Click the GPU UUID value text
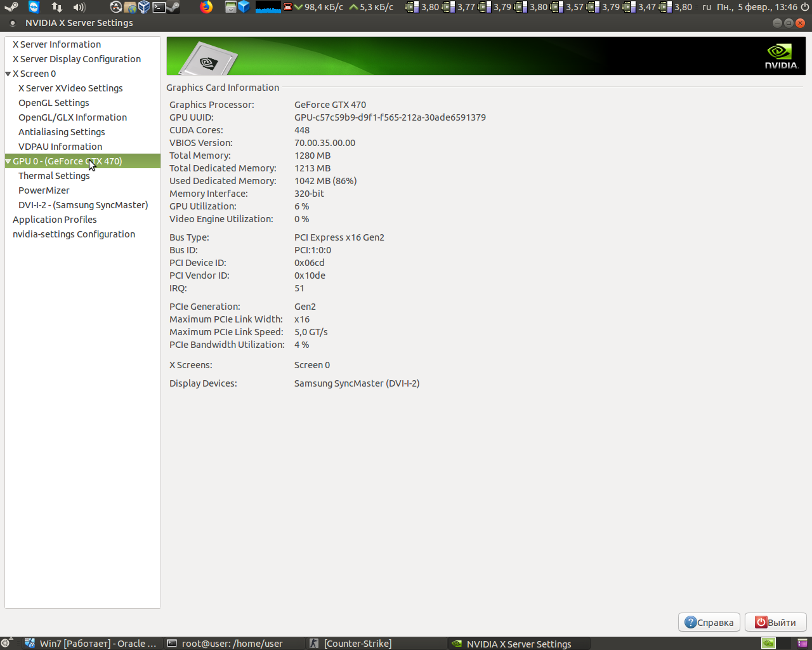 point(390,117)
